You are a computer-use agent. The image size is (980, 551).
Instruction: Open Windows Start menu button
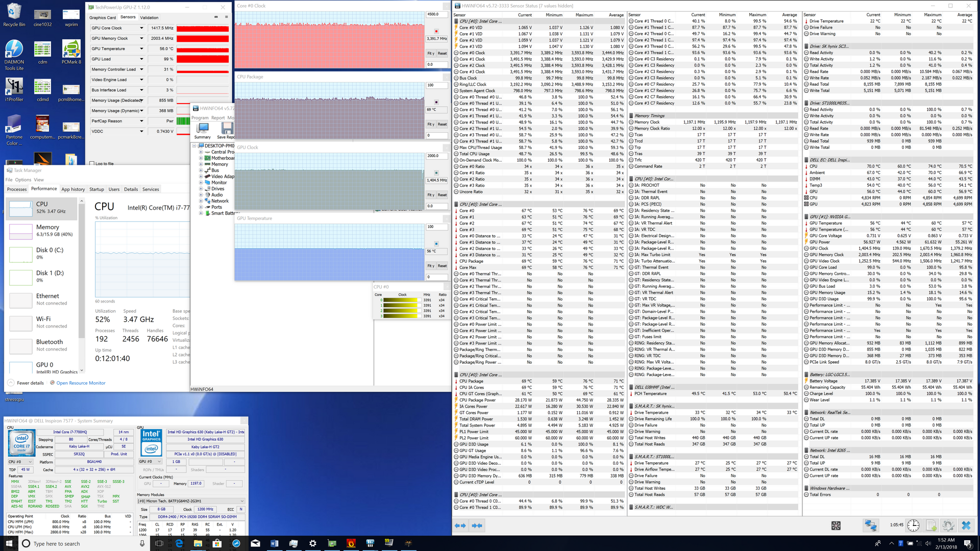[9, 543]
